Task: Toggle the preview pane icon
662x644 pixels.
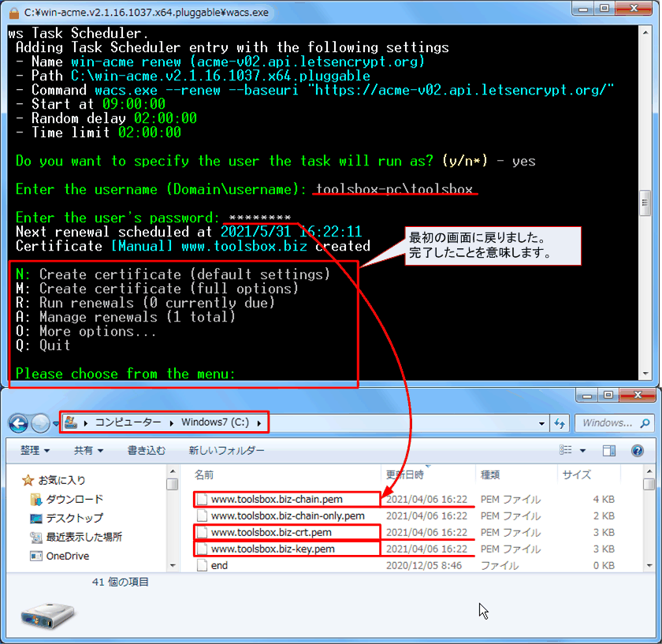Action: pyautogui.click(x=608, y=451)
